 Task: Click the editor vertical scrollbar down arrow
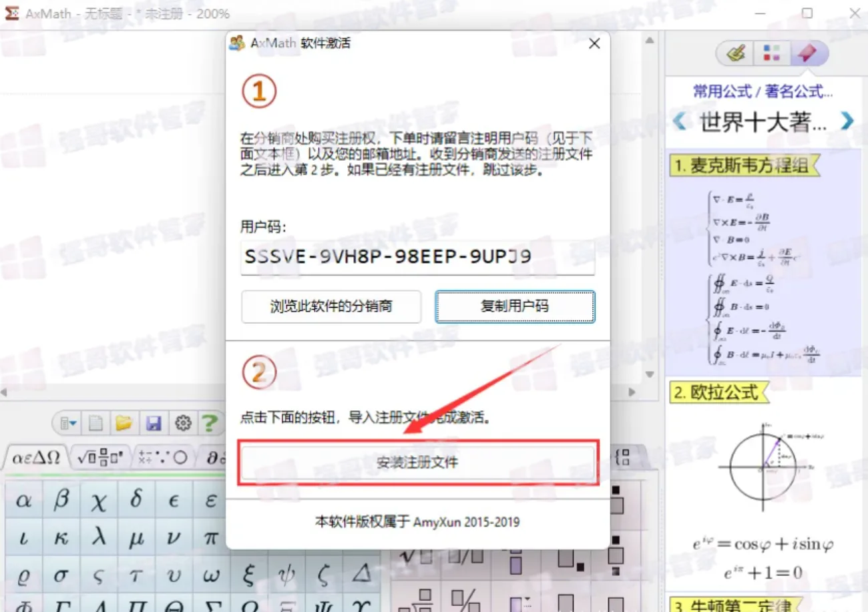pos(650,374)
